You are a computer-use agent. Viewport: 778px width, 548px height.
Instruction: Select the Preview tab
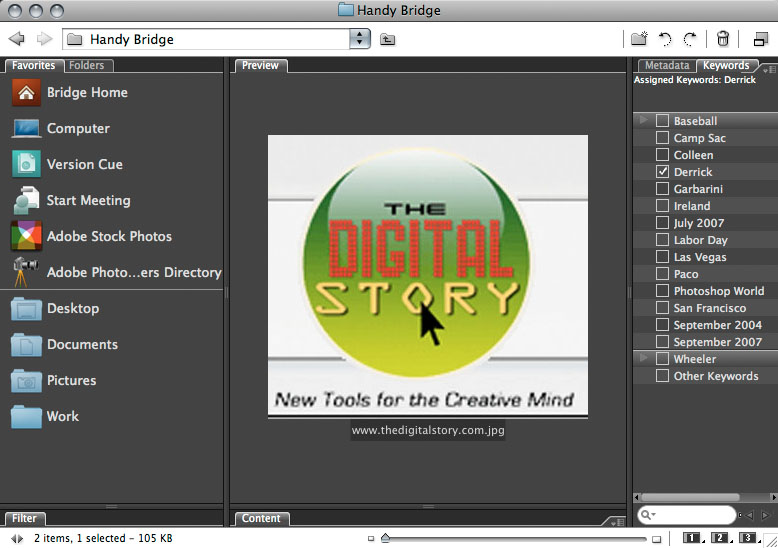point(260,66)
